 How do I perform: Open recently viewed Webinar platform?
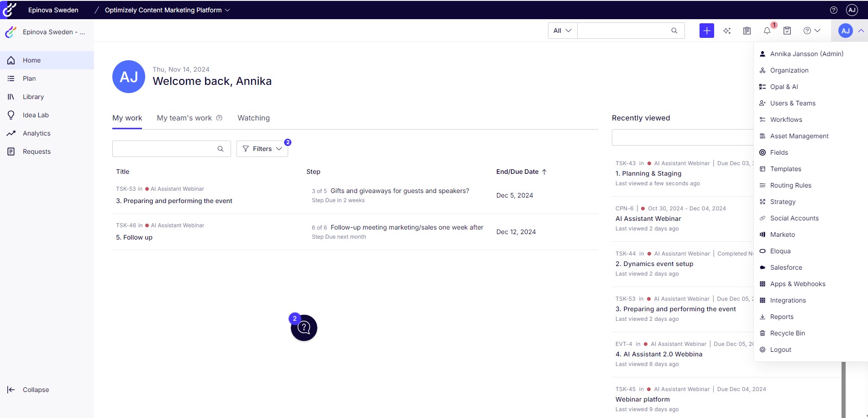pos(642,399)
